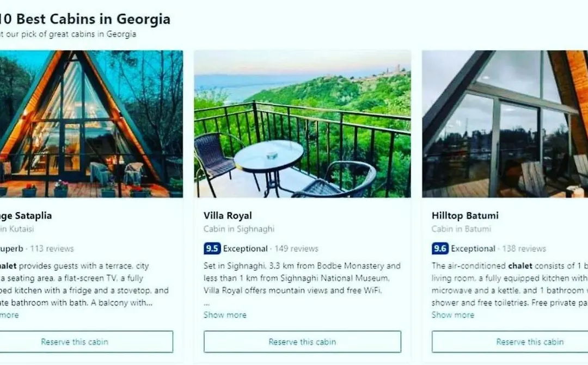The image size is (588, 365).
Task: Expand the Kutaisi cabin description
Action: pyautogui.click(x=9, y=315)
